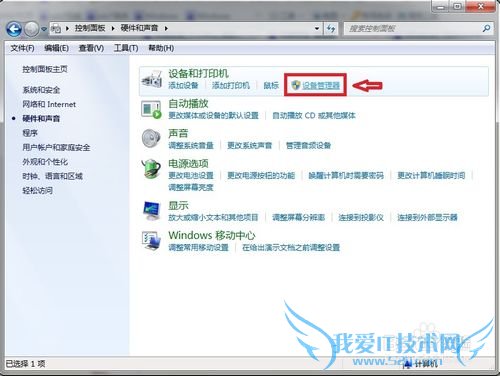Open 时钟、语言和区域 in sidebar
The image size is (500, 376).
(x=52, y=176)
